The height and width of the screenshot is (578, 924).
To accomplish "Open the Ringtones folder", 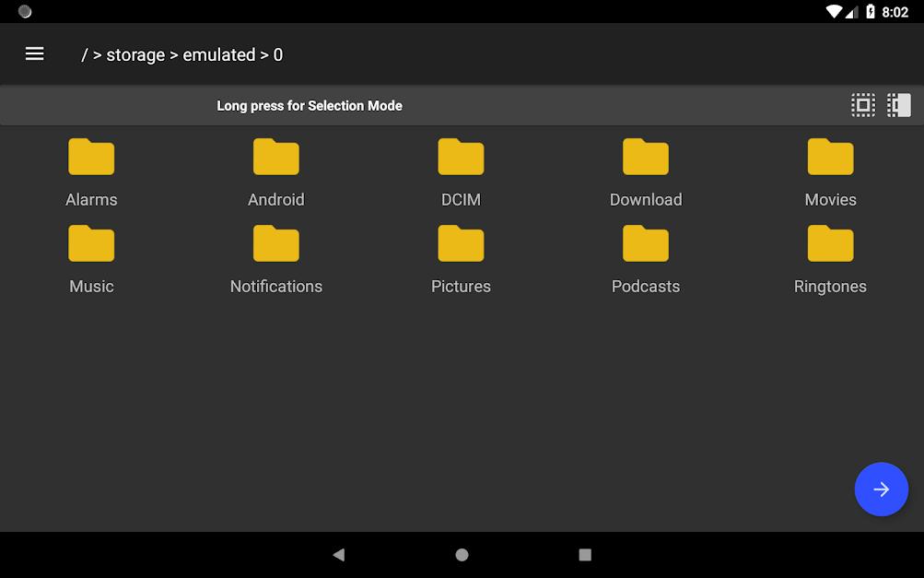I will coord(830,260).
